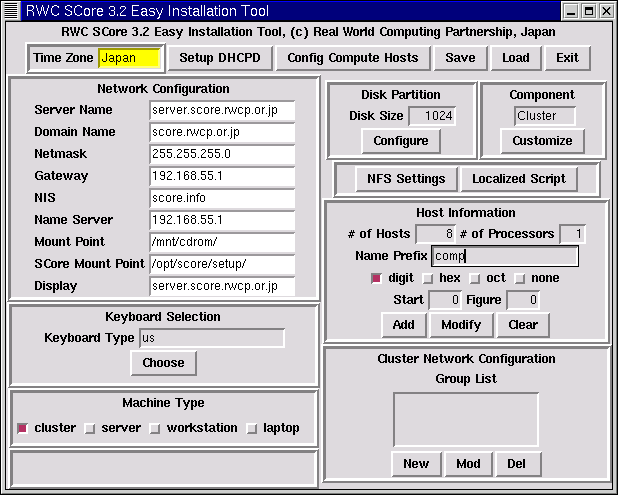Viewport: 618px width, 495px height.
Task: Open Localized Script
Action: 519,179
